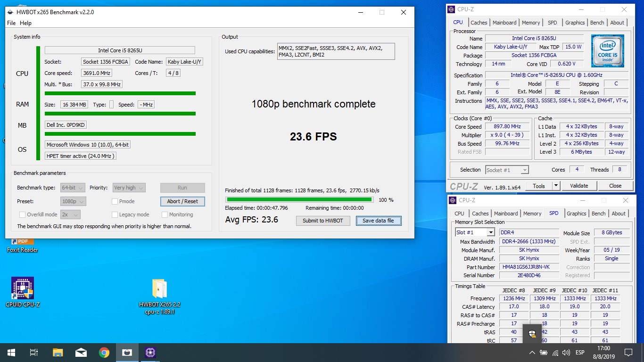Switch to CPU-Z taskbar button

pyautogui.click(x=150, y=352)
